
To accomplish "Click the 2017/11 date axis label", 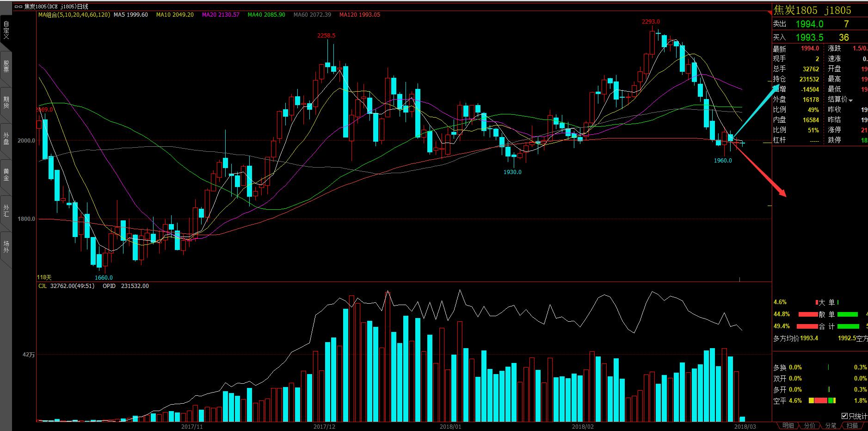I will click(192, 426).
